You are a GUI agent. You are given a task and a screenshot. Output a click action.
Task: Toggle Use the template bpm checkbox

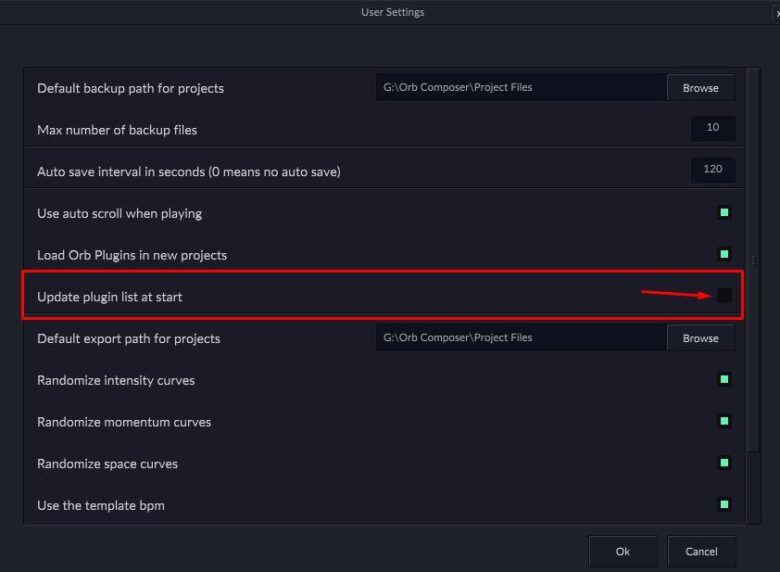tap(724, 505)
